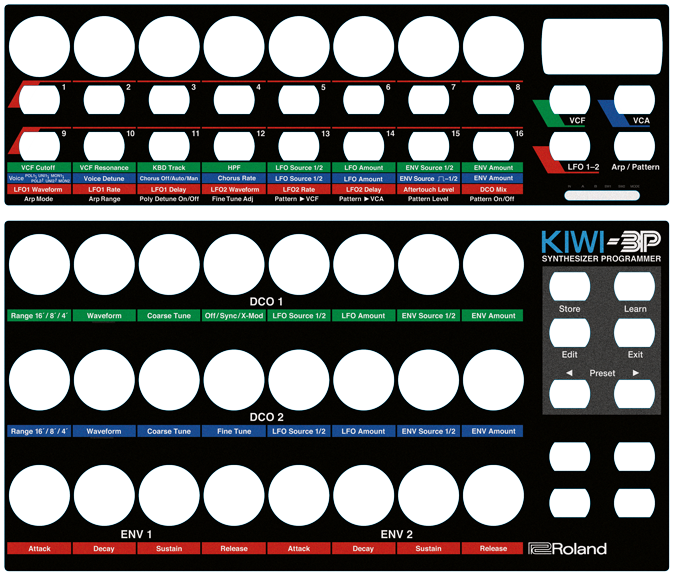
Task: Click the knob above the KBD Track column
Action: click(169, 47)
